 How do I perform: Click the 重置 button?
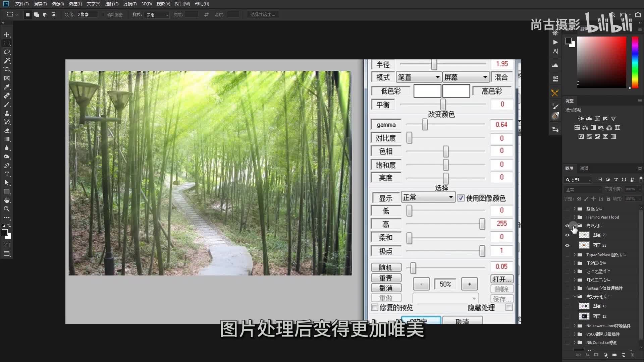(x=386, y=278)
